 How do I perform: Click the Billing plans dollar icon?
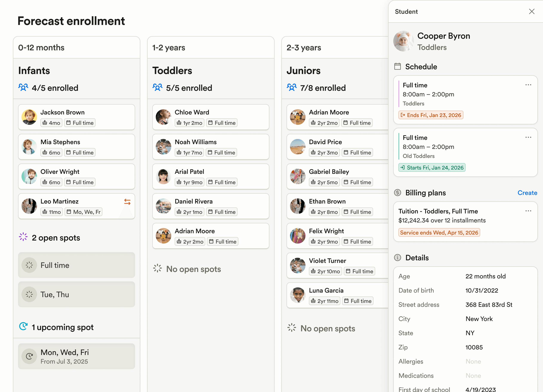click(397, 193)
